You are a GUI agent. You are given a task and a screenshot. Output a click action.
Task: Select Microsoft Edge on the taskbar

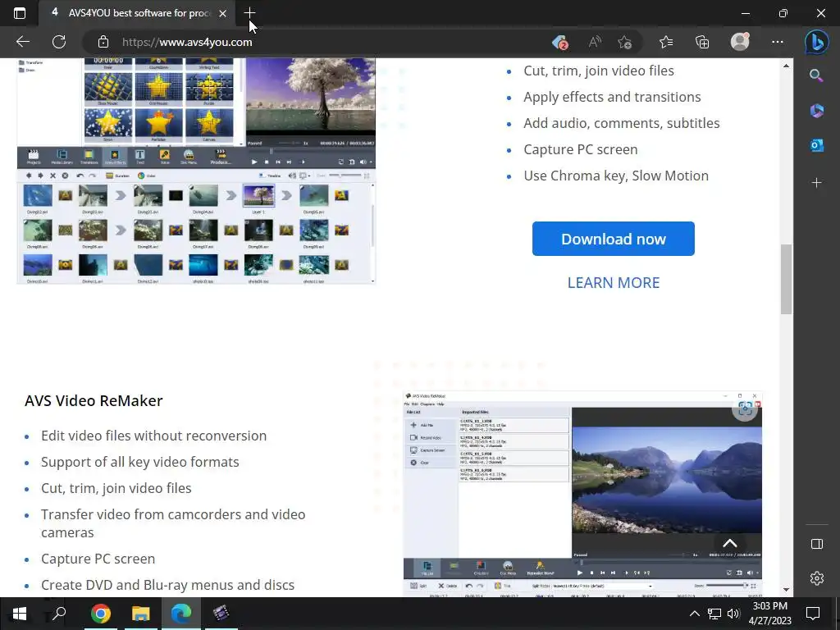pos(181,614)
